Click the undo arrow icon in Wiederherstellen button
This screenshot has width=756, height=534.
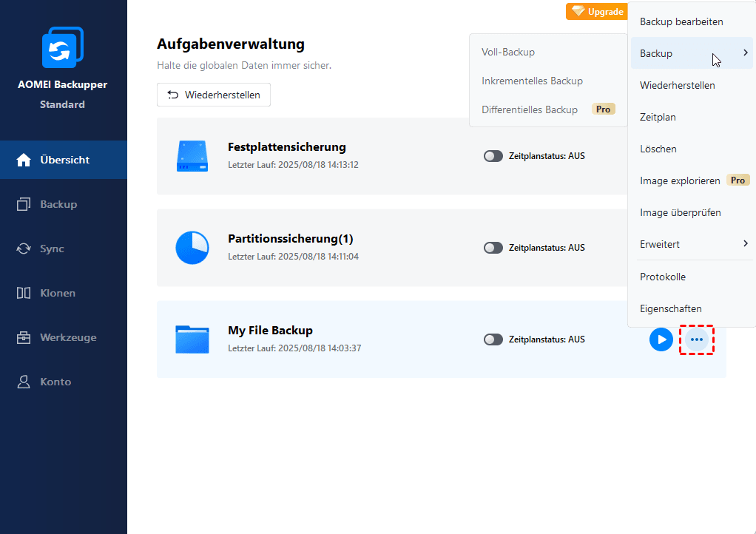[x=173, y=95]
